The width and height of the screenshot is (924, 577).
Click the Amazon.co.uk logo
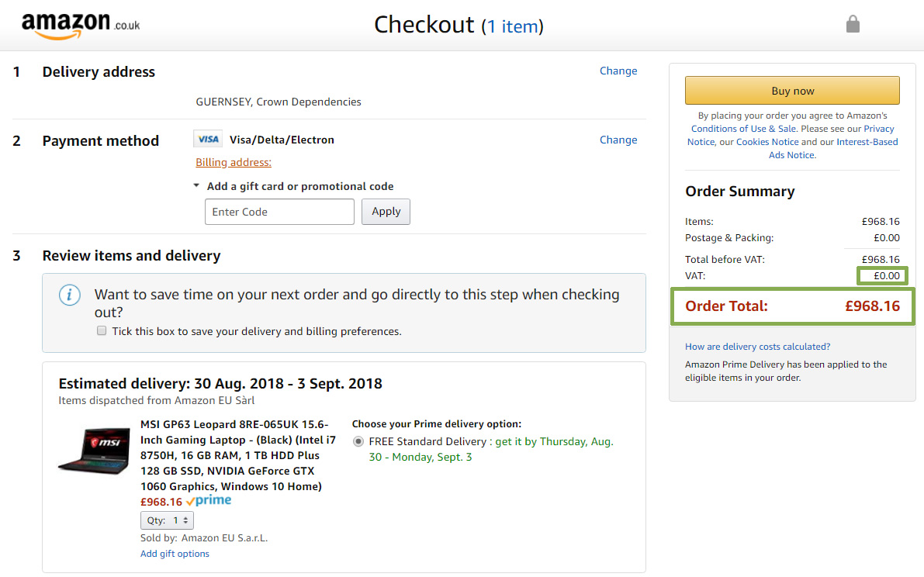pos(81,26)
